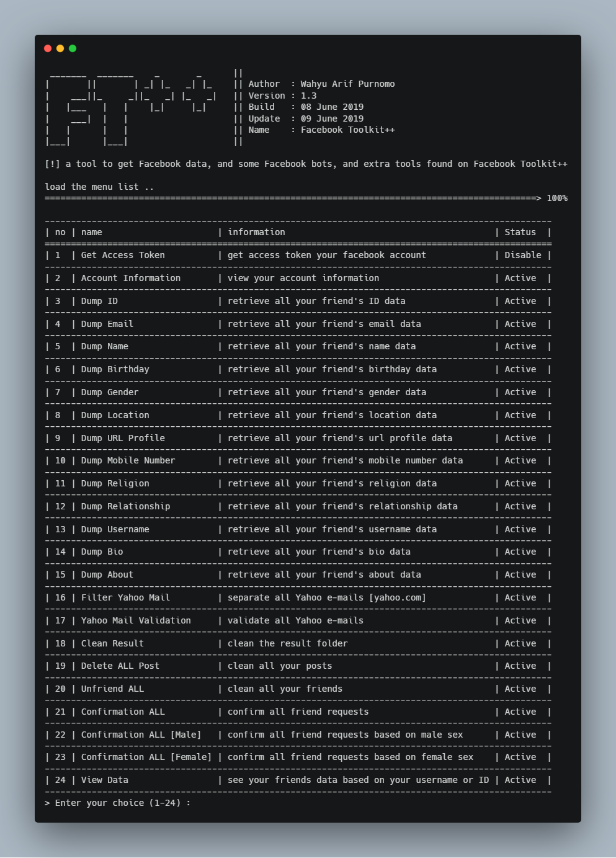This screenshot has width=616, height=858.
Task: Click the 'Confirmation ALL' row 21 name
Action: (123, 712)
